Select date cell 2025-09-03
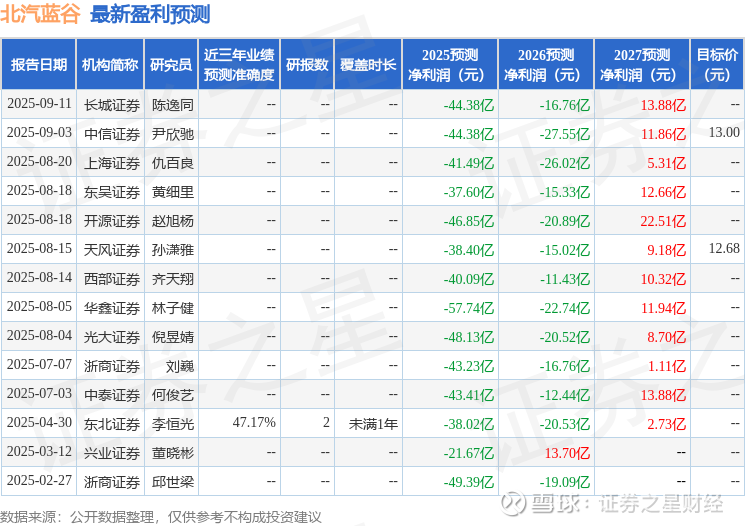 pos(39,133)
